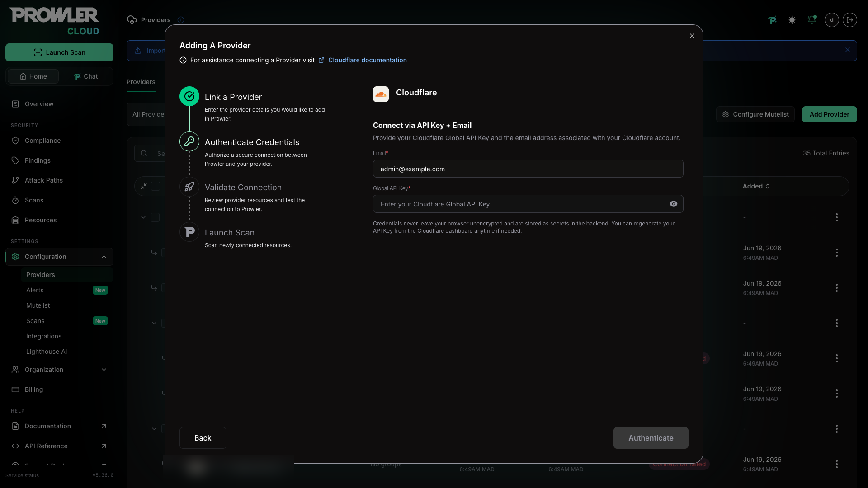
Task: Click Validate Connection rocket icon
Action: [x=189, y=187]
